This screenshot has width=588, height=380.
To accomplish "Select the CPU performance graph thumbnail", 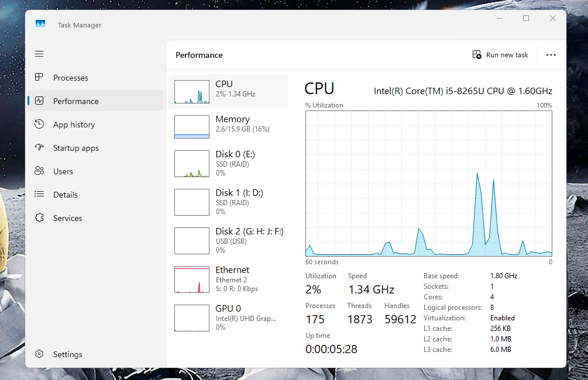I will [192, 92].
